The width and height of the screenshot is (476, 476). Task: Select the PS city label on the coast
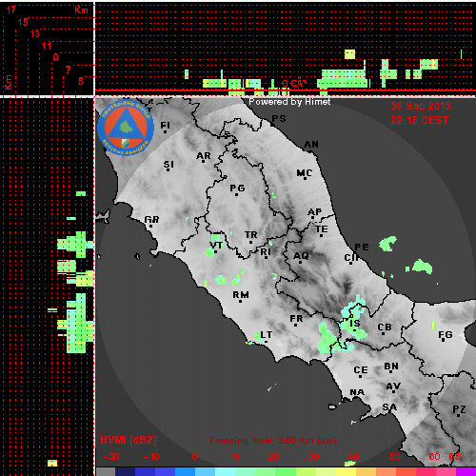tap(279, 119)
